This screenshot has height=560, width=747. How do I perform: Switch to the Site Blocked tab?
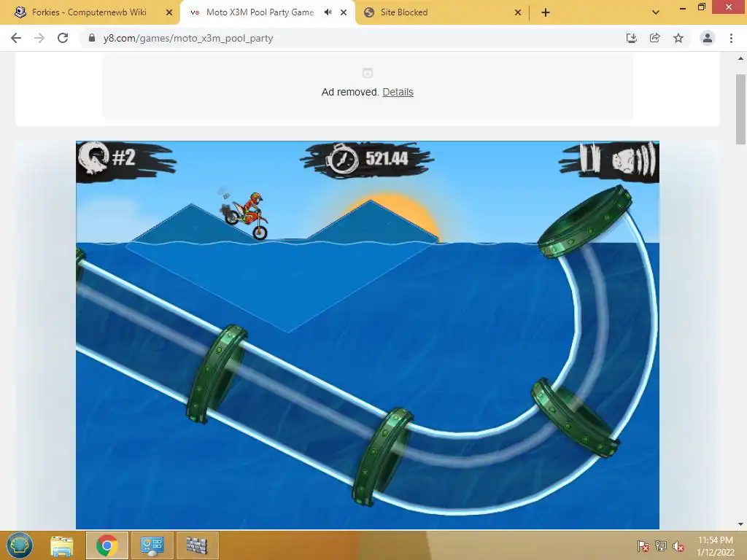[403, 12]
